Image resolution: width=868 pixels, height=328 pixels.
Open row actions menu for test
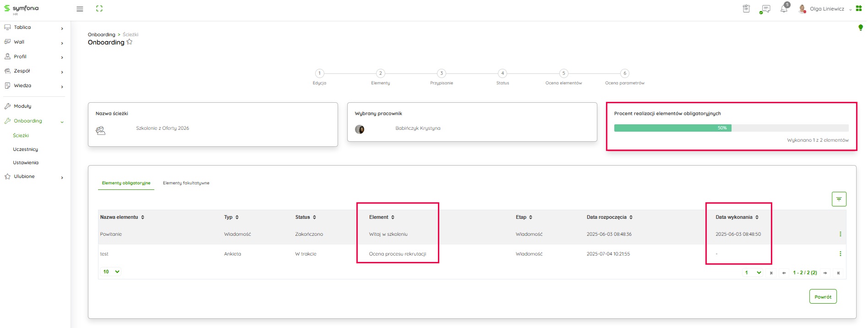point(840,254)
